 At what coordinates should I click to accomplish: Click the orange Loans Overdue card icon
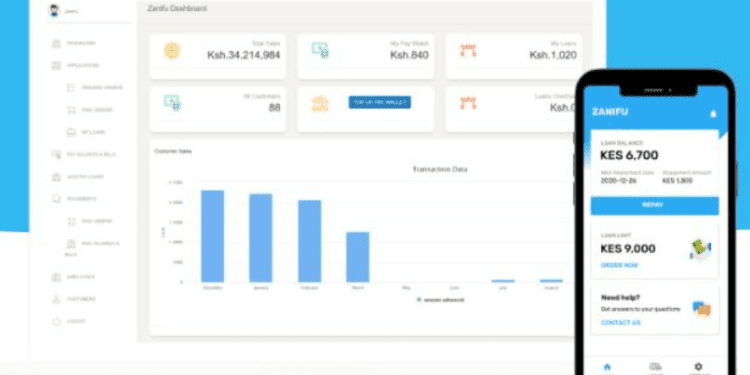pyautogui.click(x=468, y=102)
